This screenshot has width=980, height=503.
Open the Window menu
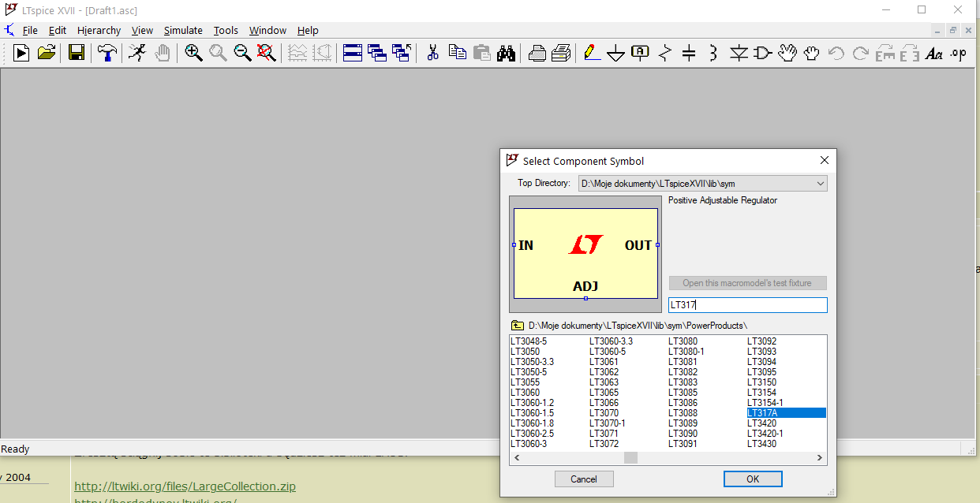(x=268, y=30)
